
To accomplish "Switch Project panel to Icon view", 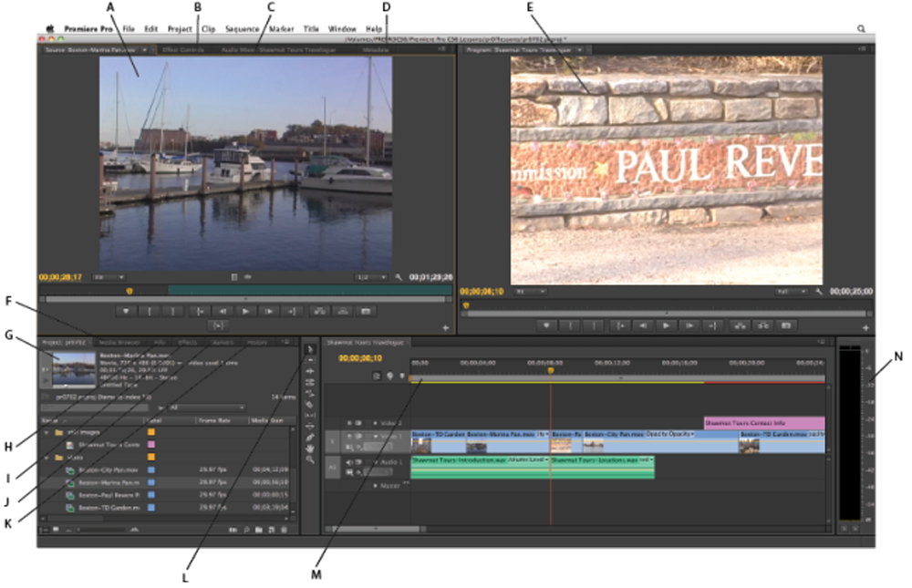I will (x=57, y=530).
